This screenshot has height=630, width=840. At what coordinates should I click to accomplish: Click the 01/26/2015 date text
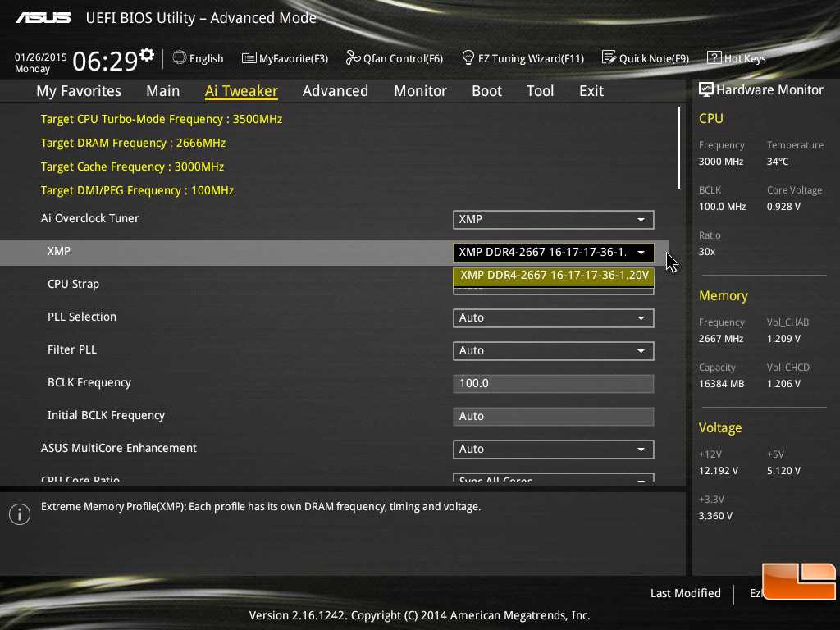click(41, 57)
